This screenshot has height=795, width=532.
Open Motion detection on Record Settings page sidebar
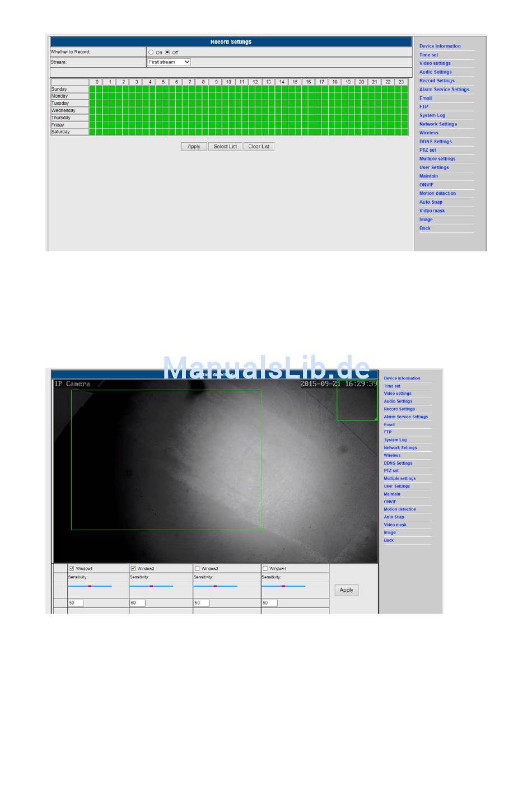point(438,193)
